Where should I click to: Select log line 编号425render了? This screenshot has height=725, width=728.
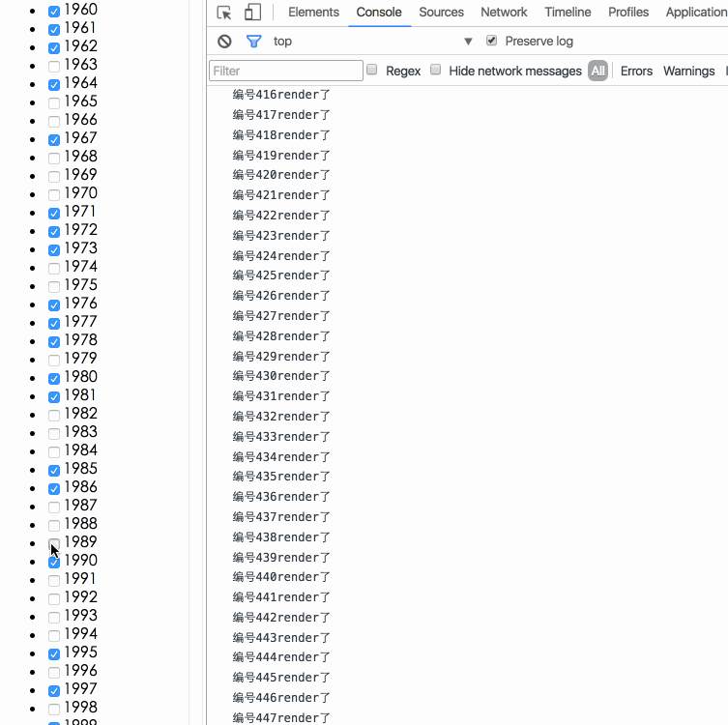[x=281, y=275]
